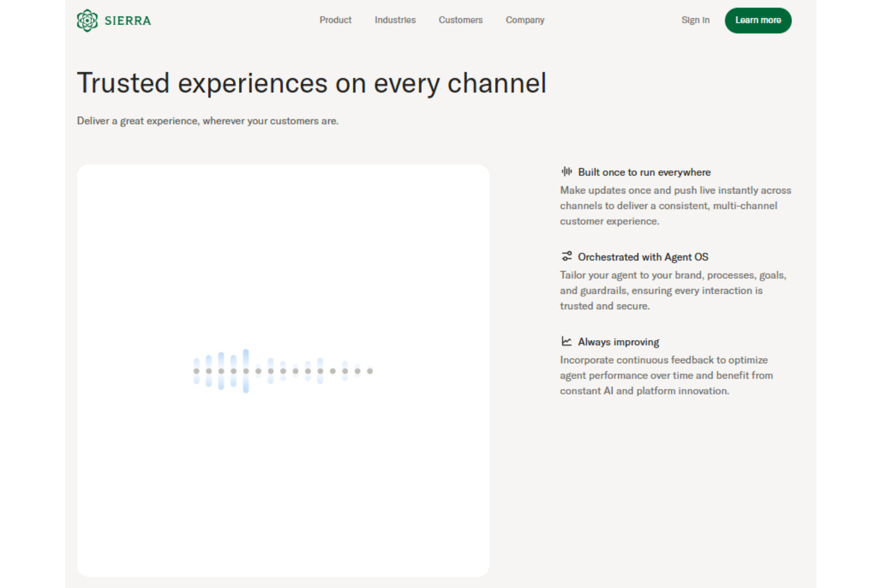The width and height of the screenshot is (882, 588).
Task: Select the Built once to run everywhere heading
Action: coord(644,172)
